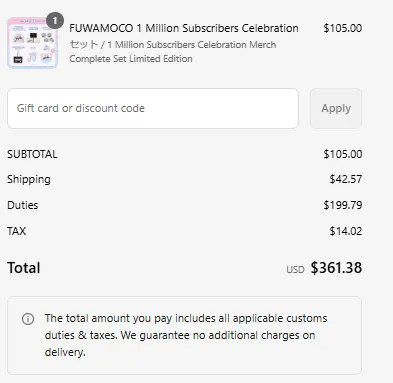Click the customs duties guarantee notice text
Screen dimensions: 393x383
click(x=186, y=335)
